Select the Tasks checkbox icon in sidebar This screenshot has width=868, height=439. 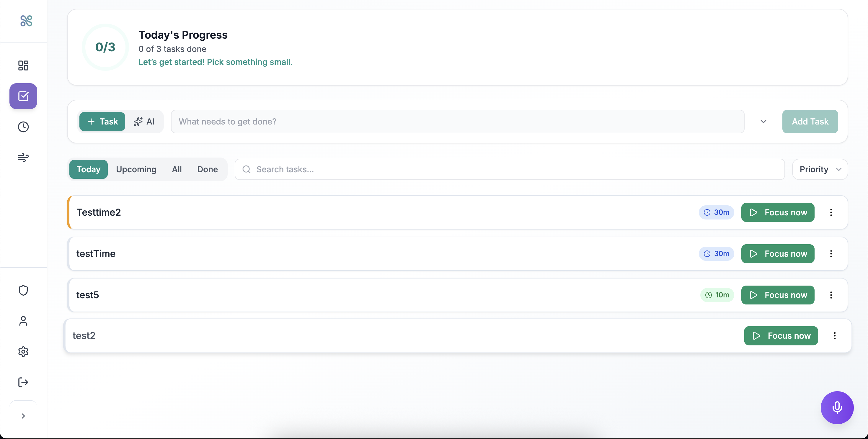pyautogui.click(x=23, y=96)
